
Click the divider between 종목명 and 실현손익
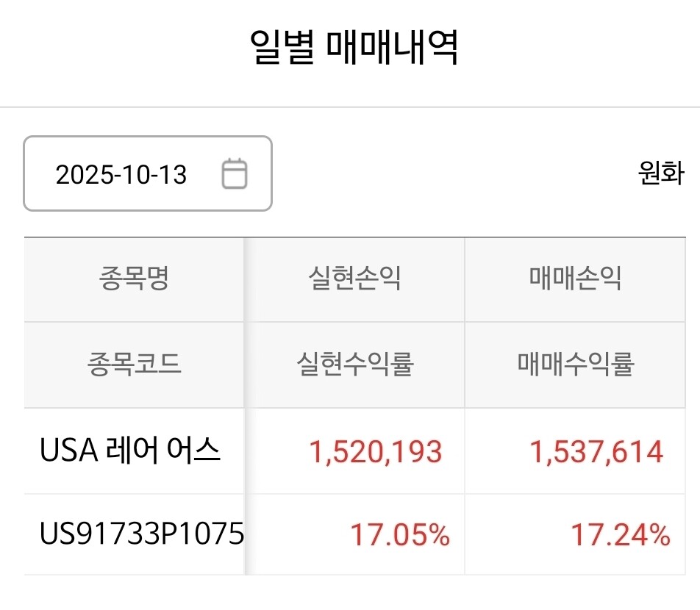[x=244, y=279]
